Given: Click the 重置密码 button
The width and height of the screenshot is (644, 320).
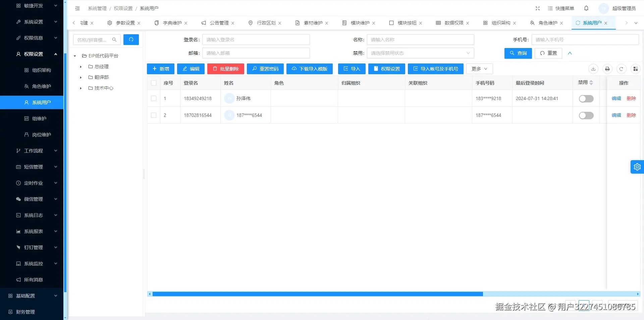Looking at the screenshot, I should point(265,69).
